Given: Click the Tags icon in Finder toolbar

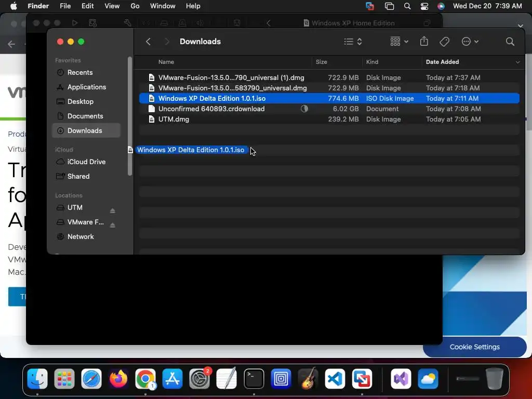Looking at the screenshot, I should [444, 42].
